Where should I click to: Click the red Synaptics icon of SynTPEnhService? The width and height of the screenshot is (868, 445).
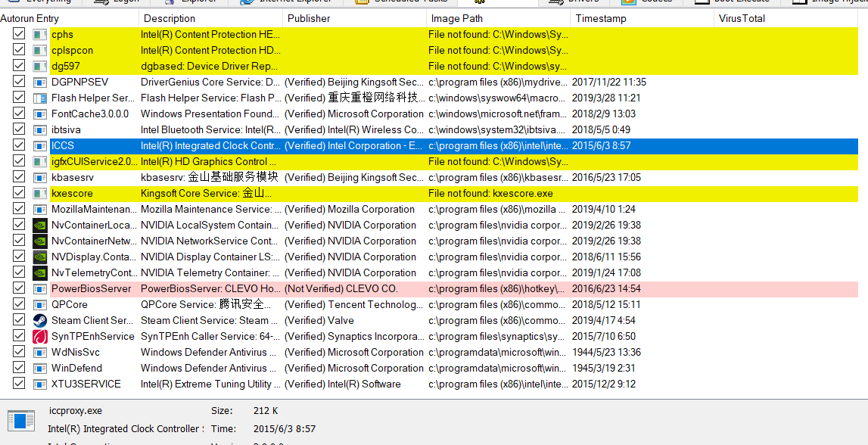pos(40,337)
